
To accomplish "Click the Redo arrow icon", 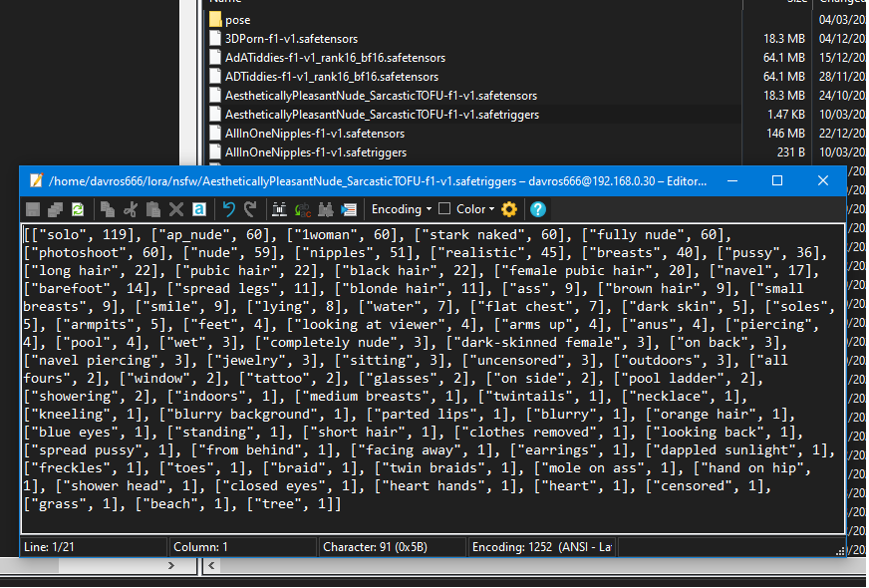I will pos(250,209).
